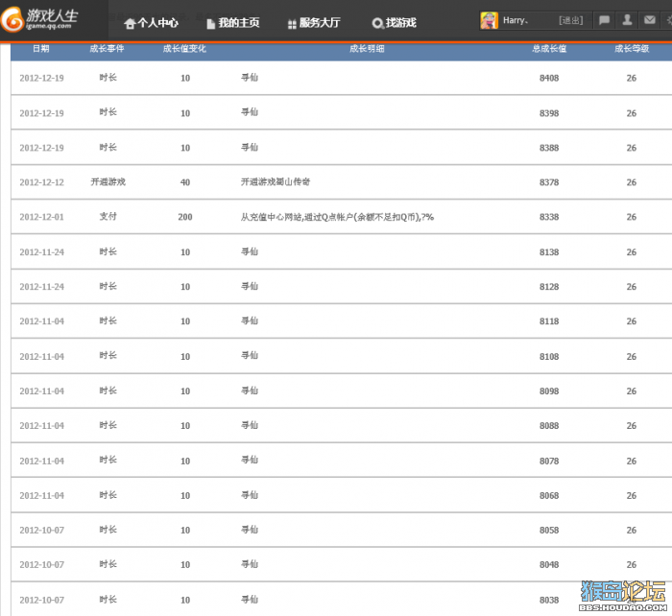Screen dimensions: 672x616
Task: Click the date in the row totaling 8058
Action: pos(41,531)
